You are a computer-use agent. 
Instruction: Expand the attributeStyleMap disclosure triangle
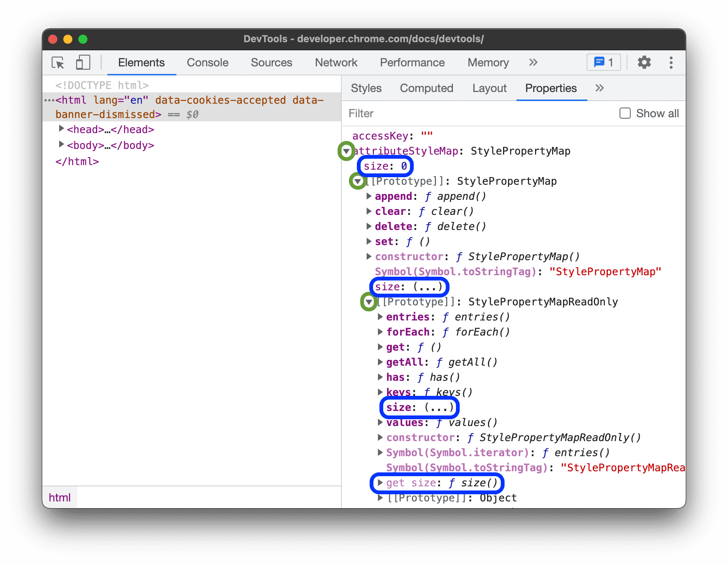click(349, 151)
